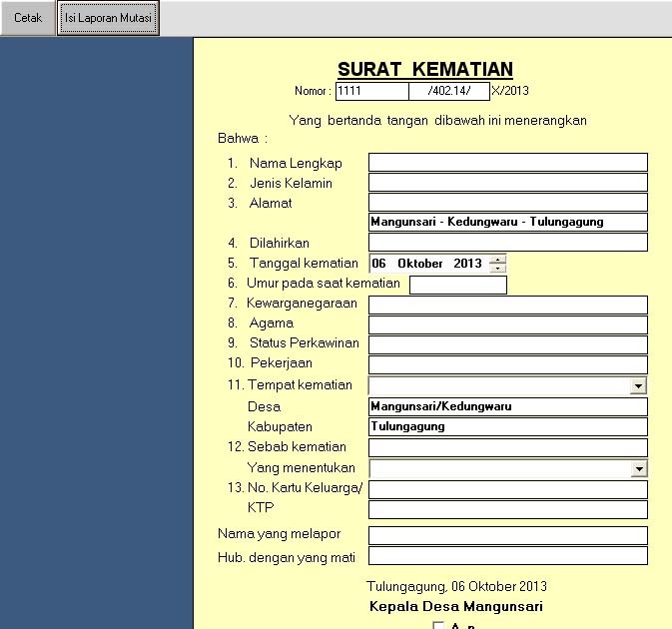Screen dimensions: 672x629
Task: Open the Yang menentukan dropdown arrow
Action: point(639,468)
